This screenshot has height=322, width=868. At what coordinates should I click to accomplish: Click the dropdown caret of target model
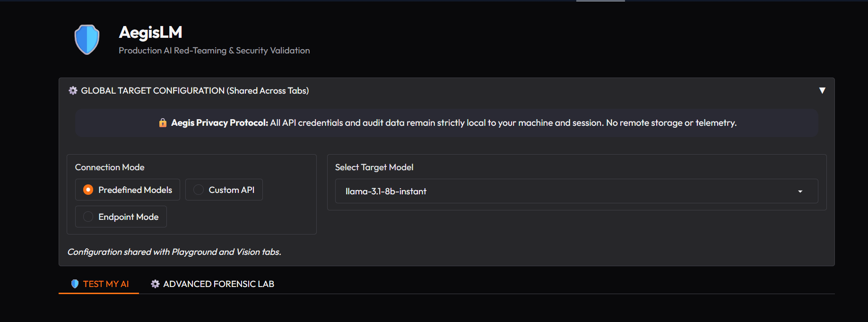pyautogui.click(x=800, y=191)
